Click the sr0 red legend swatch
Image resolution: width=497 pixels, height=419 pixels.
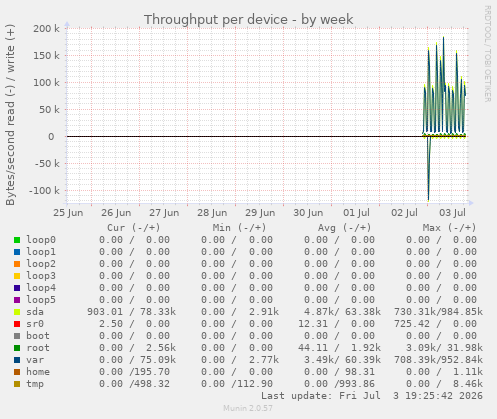pyautogui.click(x=17, y=324)
